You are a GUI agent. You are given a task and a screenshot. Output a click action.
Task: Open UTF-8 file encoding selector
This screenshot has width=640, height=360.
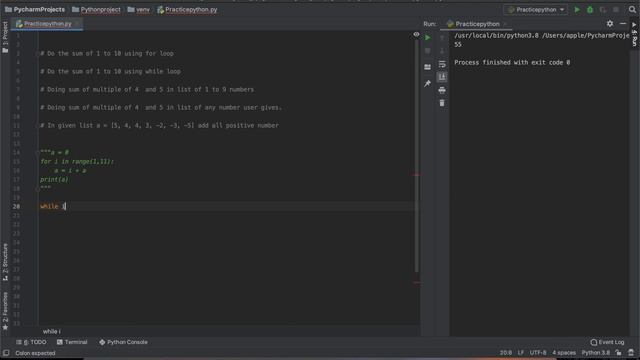tap(538, 353)
